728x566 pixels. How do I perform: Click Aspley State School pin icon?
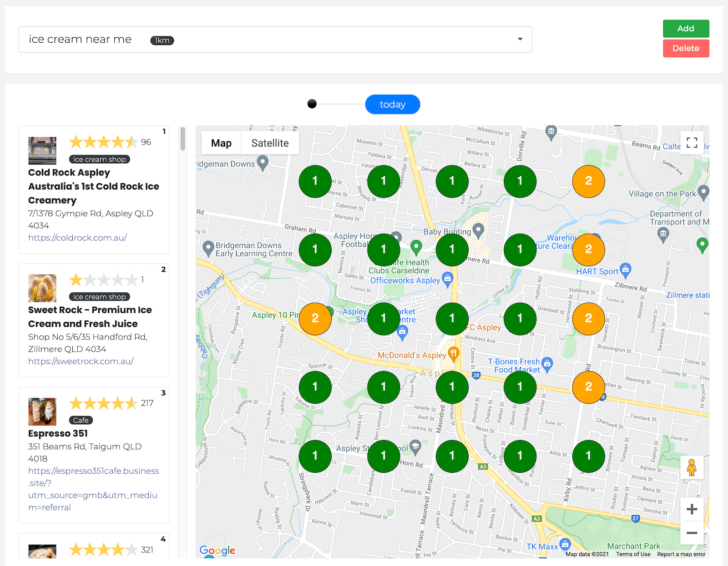point(415,447)
